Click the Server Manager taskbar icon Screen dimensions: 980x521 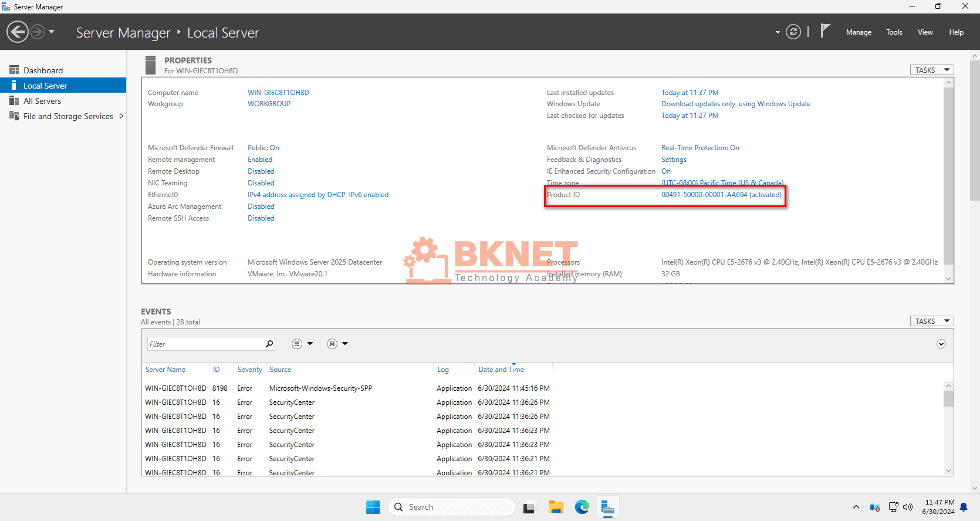(607, 507)
